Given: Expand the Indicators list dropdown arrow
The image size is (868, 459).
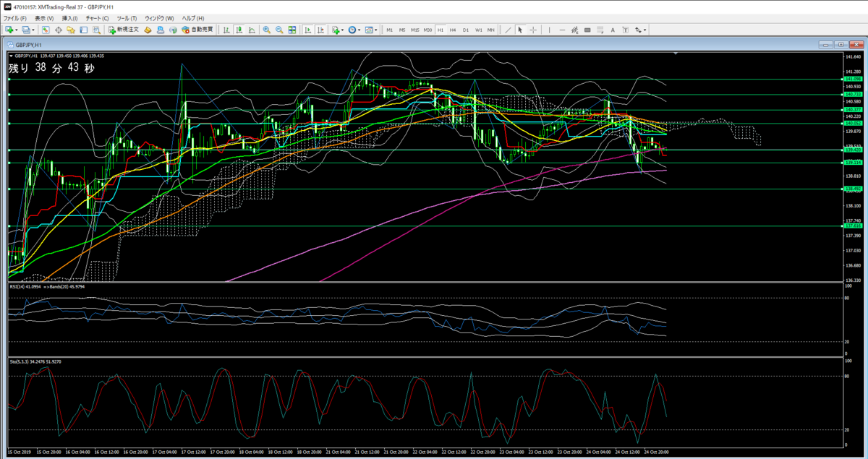Looking at the screenshot, I should pyautogui.click(x=343, y=30).
